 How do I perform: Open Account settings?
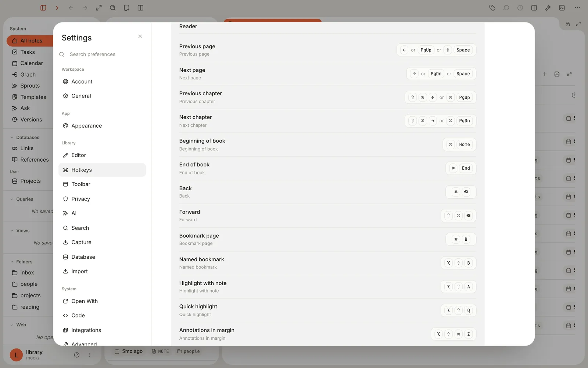point(102,82)
